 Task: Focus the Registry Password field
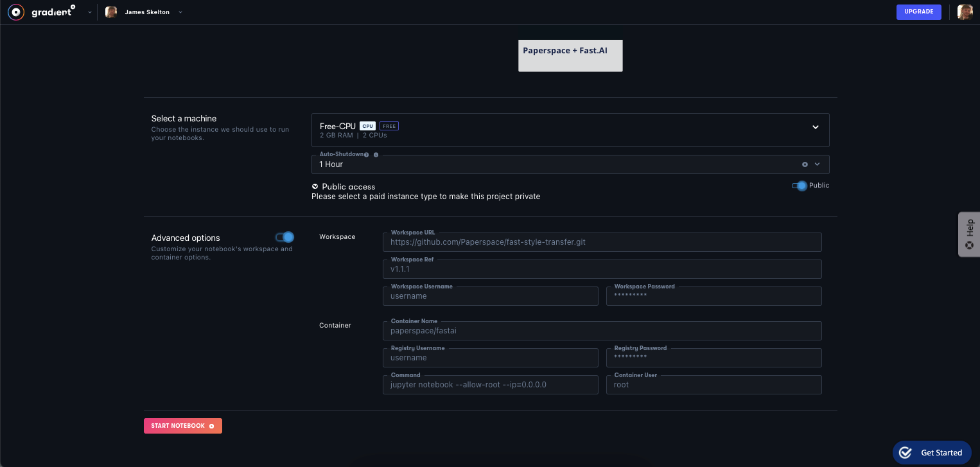(714, 358)
